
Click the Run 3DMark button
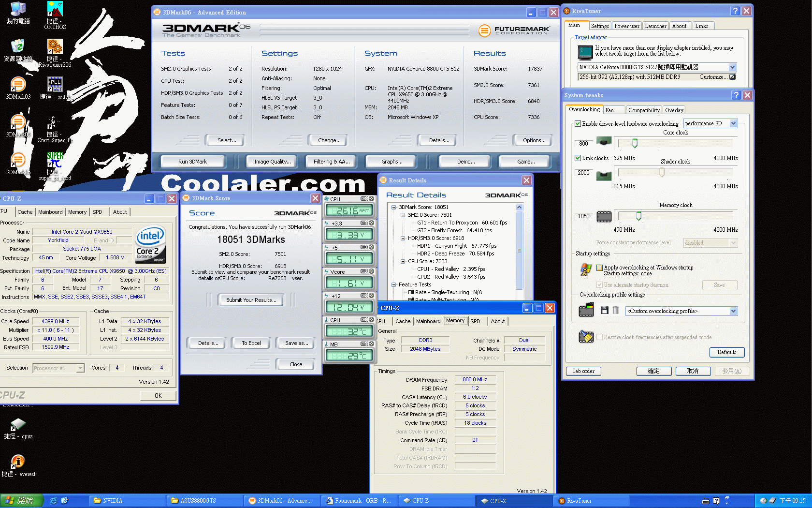[x=192, y=162]
